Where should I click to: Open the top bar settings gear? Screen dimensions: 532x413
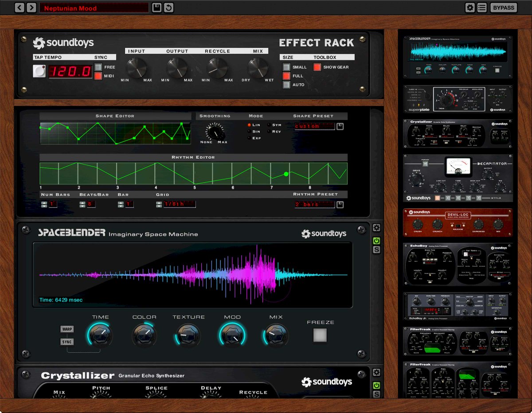pyautogui.click(x=470, y=8)
